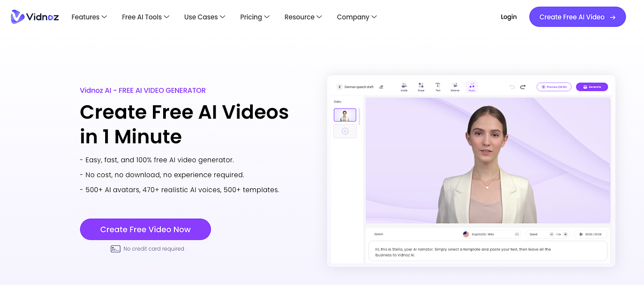The width and height of the screenshot is (644, 285).
Task: Open the English(US) - Mike voice selector
Action: (x=491, y=234)
